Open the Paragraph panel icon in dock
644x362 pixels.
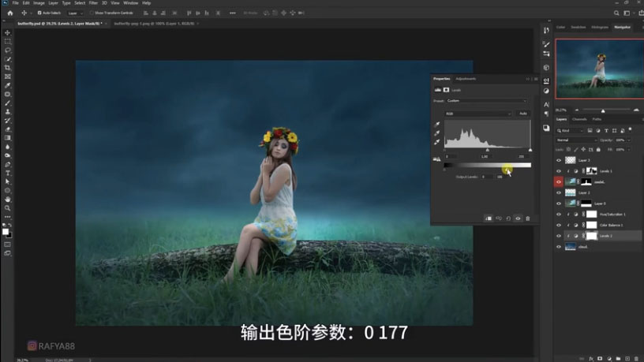[546, 114]
